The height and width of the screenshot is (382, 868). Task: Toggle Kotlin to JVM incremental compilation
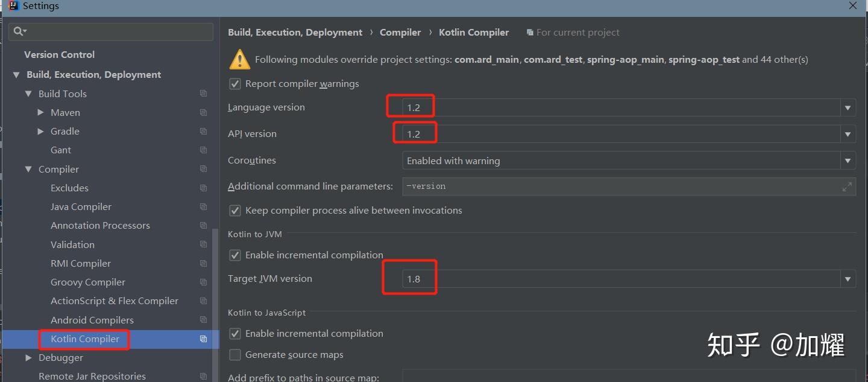click(235, 255)
